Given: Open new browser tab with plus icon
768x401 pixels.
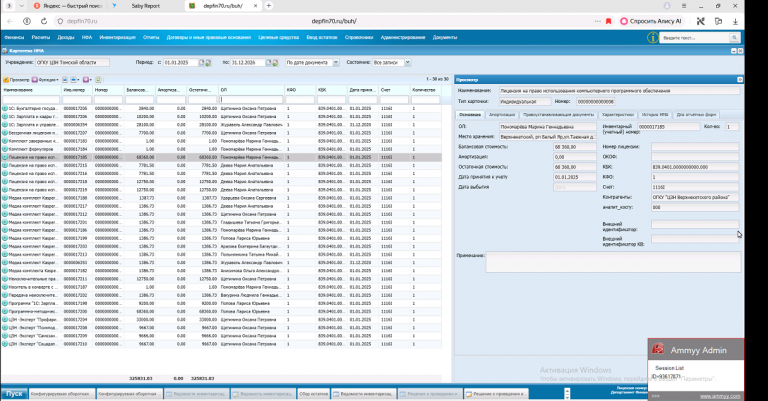Looking at the screenshot, I should (268, 6).
